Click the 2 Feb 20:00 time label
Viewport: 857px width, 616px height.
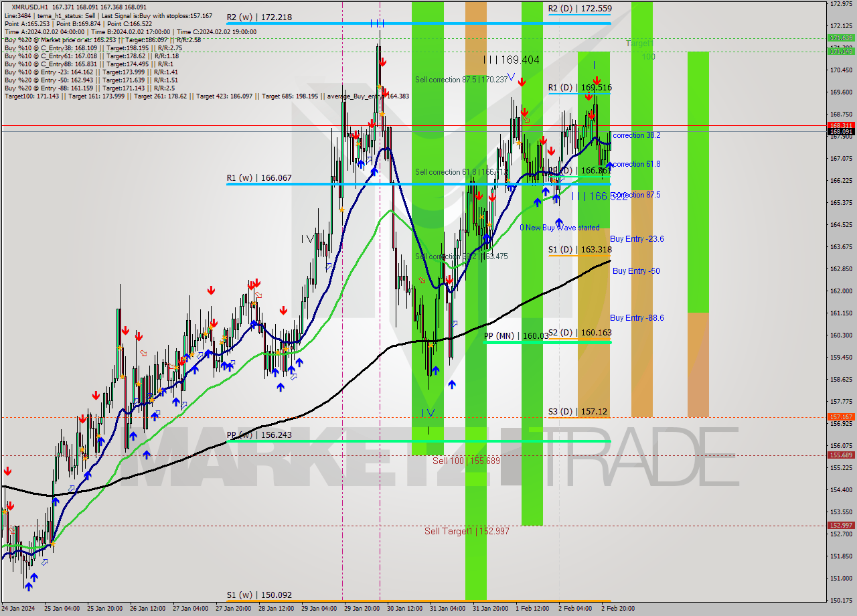[x=618, y=609]
